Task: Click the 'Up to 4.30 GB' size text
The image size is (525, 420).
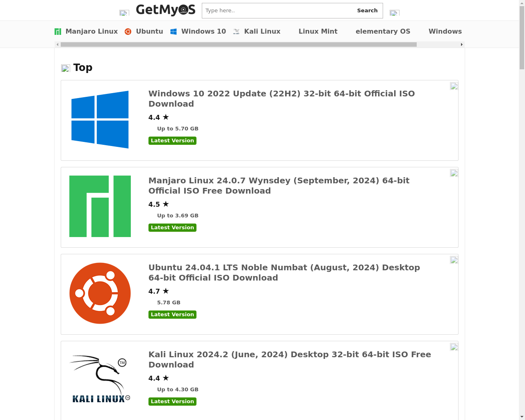Action: click(x=178, y=390)
